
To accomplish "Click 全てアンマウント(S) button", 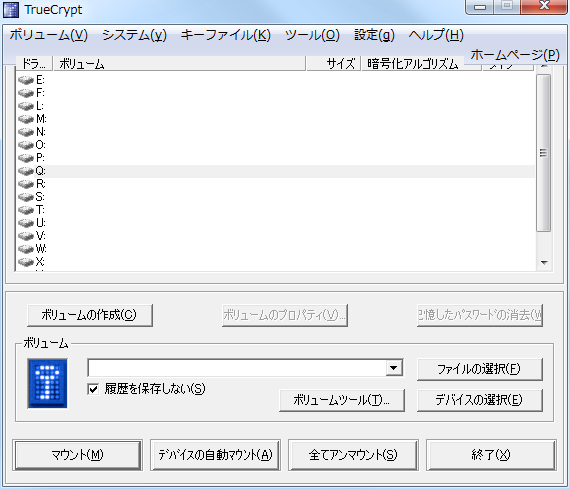I will 353,455.
